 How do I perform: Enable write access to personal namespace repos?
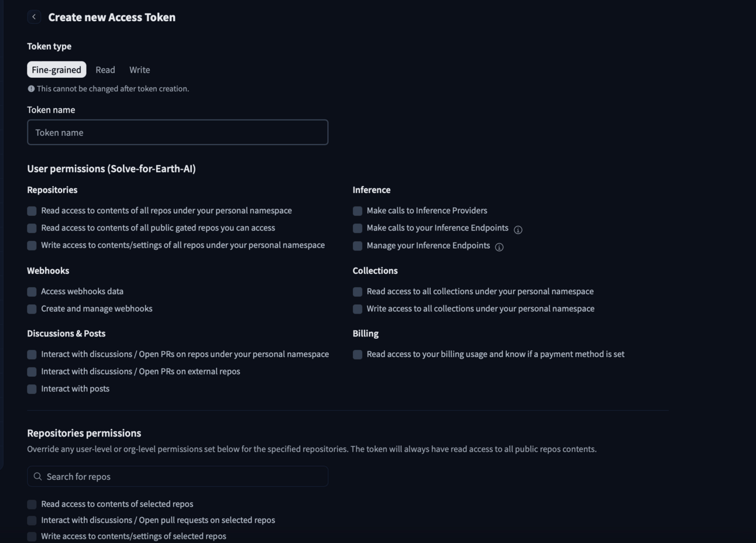[32, 246]
